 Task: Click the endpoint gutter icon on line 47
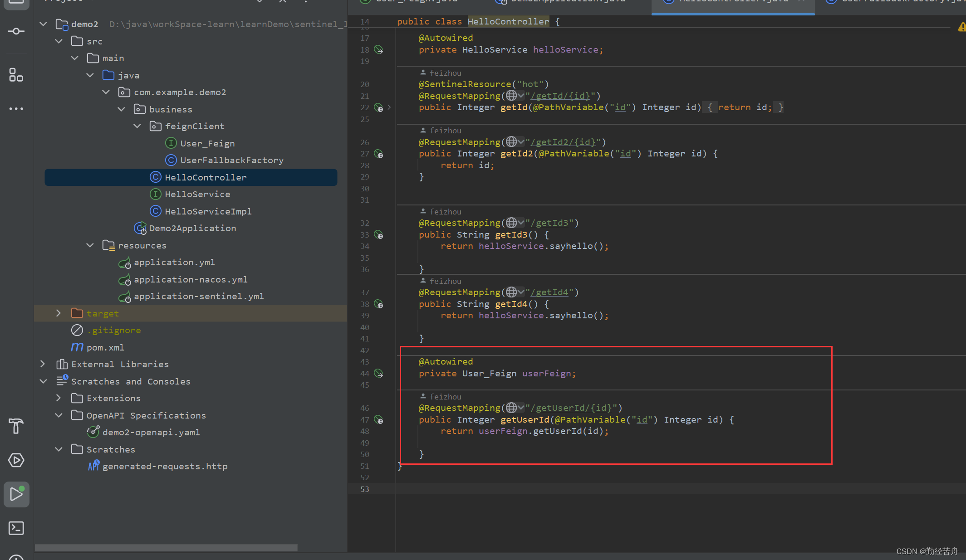tap(378, 420)
